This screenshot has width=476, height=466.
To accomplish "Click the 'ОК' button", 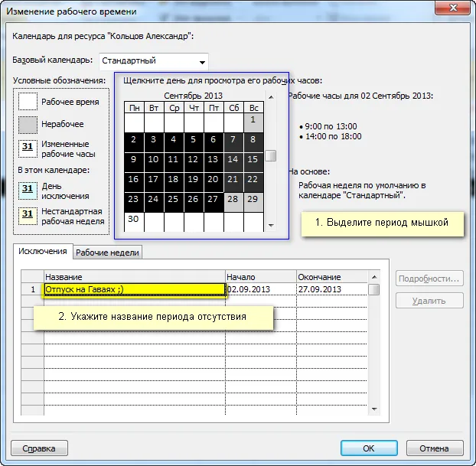I will [369, 448].
